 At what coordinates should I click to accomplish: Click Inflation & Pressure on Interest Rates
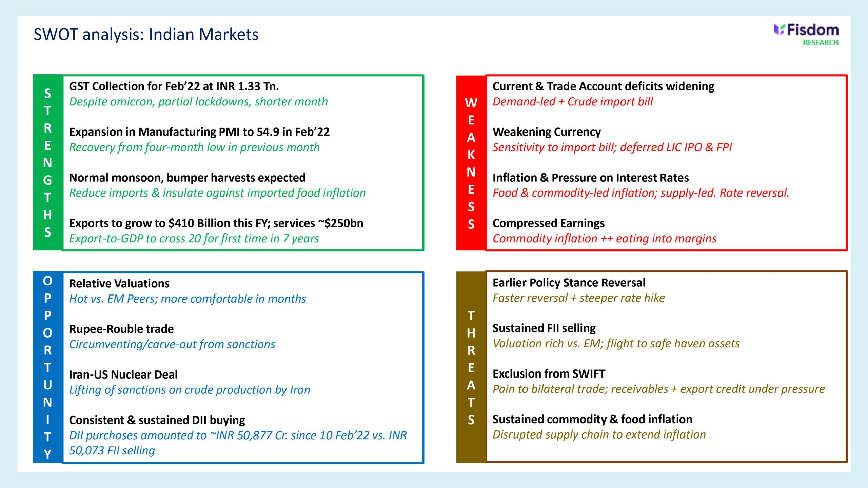pyautogui.click(x=590, y=178)
